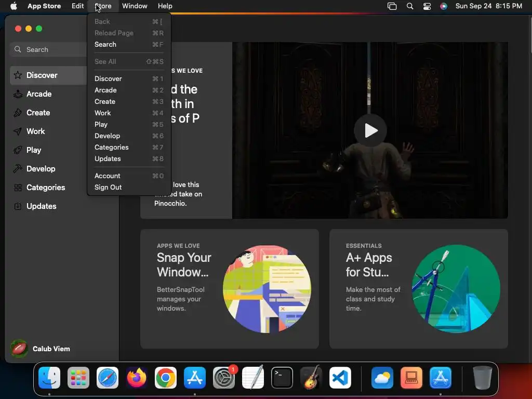Image resolution: width=532 pixels, height=399 pixels.
Task: Click the orange laptop app icon in Dock
Action: [411, 378]
